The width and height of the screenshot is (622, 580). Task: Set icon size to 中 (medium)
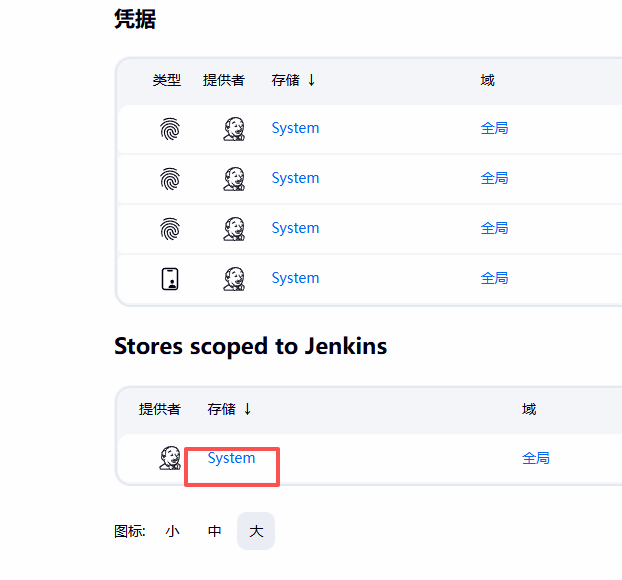(x=214, y=531)
